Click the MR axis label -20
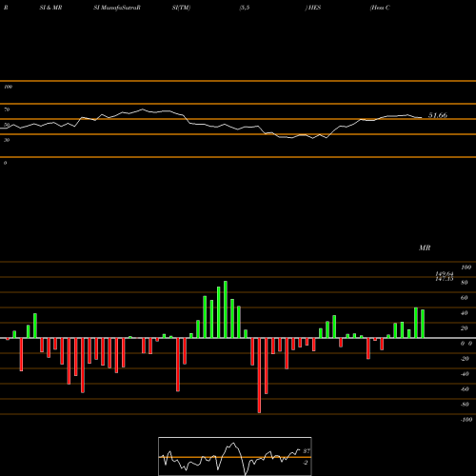 [x=465, y=359]
